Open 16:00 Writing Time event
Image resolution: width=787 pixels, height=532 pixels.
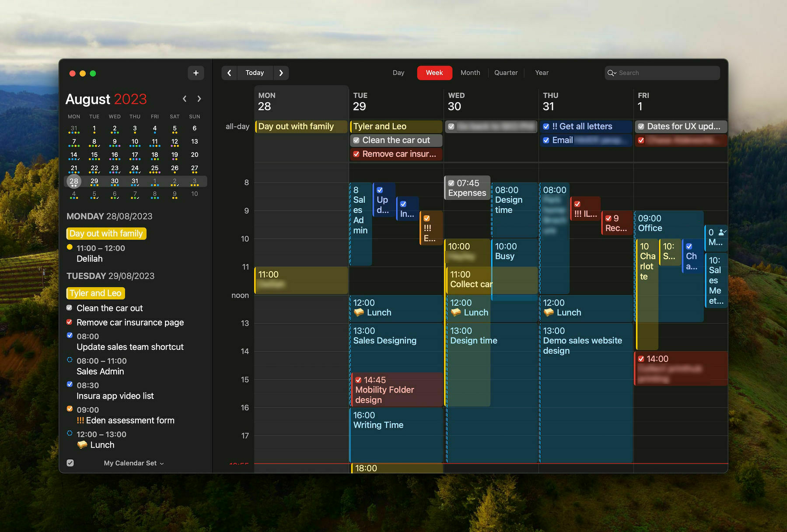click(x=396, y=435)
